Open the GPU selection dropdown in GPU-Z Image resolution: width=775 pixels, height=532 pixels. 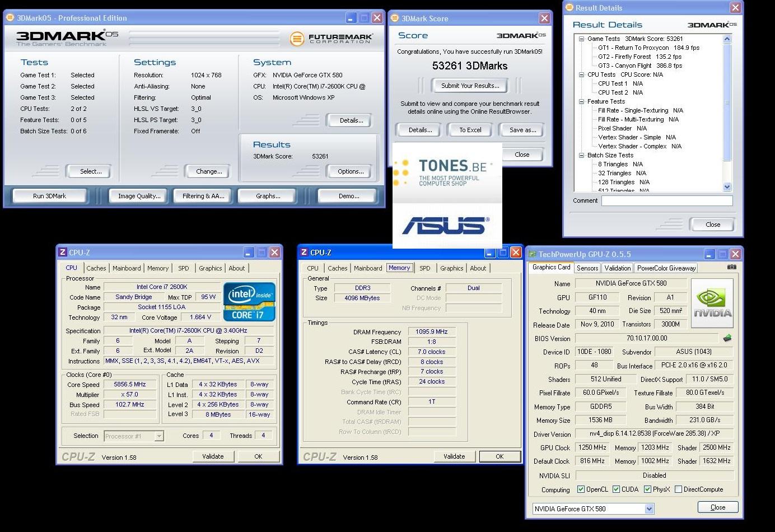tap(649, 509)
